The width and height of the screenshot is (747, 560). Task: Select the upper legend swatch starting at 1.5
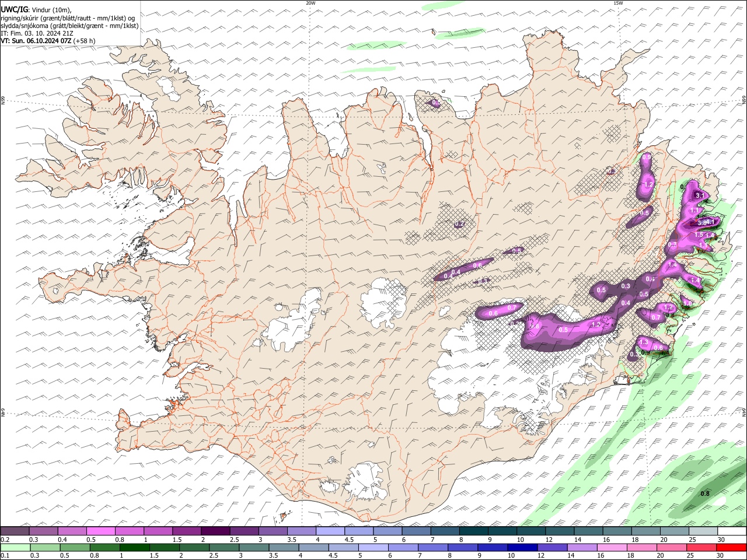(187, 531)
